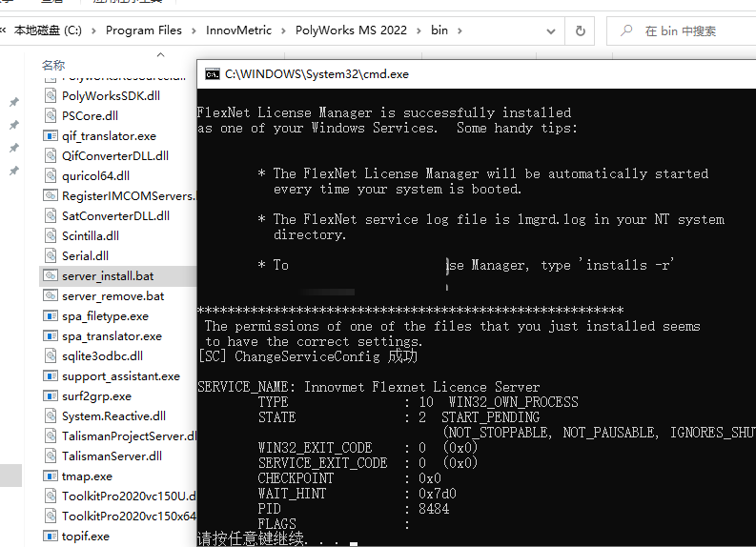The image size is (756, 547).
Task: Click the server_remove.bat batch file icon
Action: point(51,296)
